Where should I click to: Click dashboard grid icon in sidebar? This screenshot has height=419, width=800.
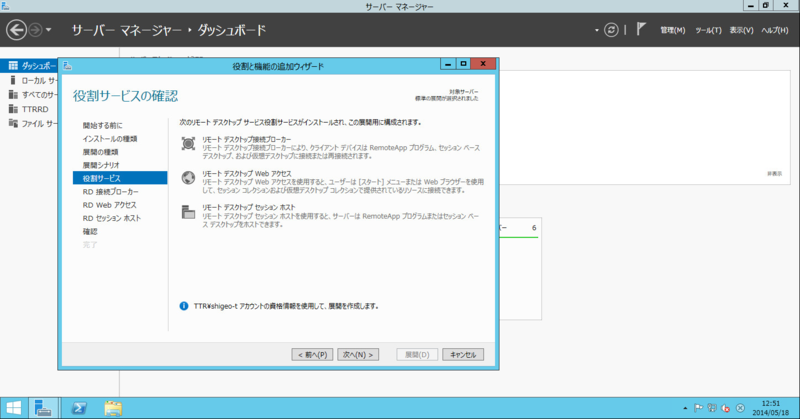(13, 65)
